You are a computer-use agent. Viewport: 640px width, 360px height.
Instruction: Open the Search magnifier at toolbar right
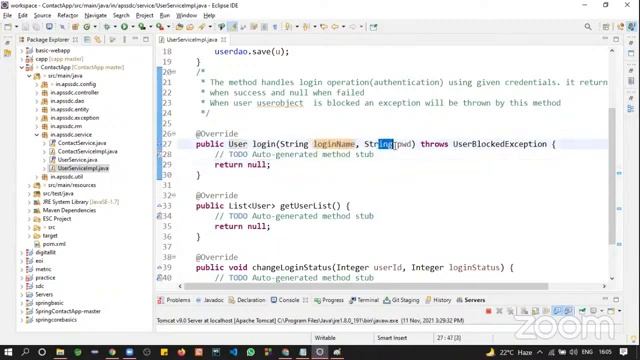[x=588, y=27]
